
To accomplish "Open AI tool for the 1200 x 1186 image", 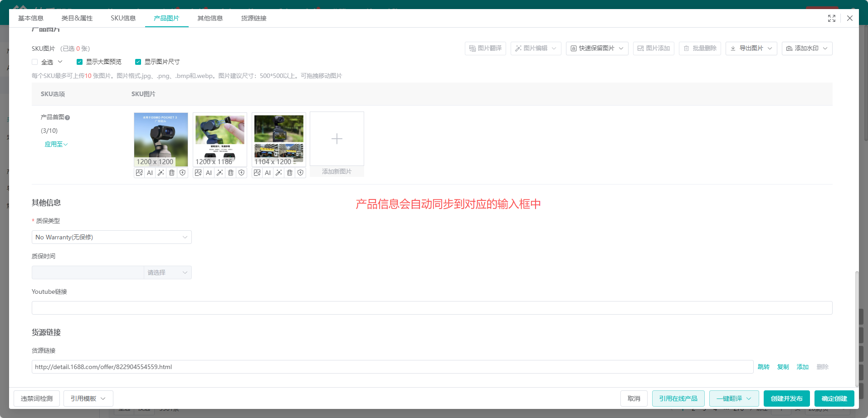I will pos(209,173).
